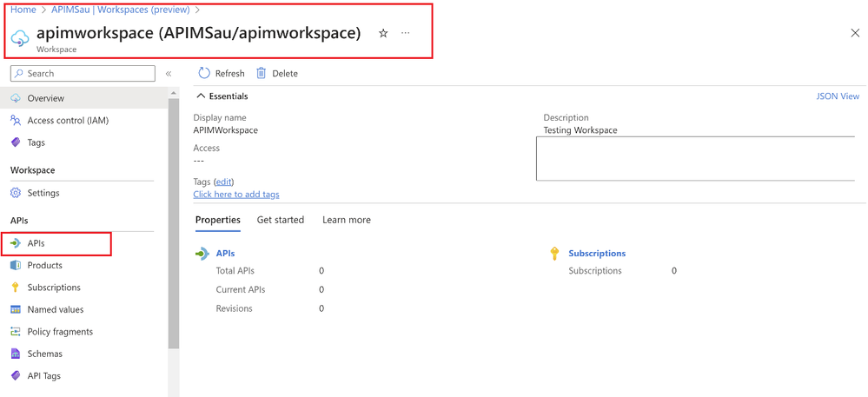Click the workspace cloud icon in the header

click(x=20, y=38)
